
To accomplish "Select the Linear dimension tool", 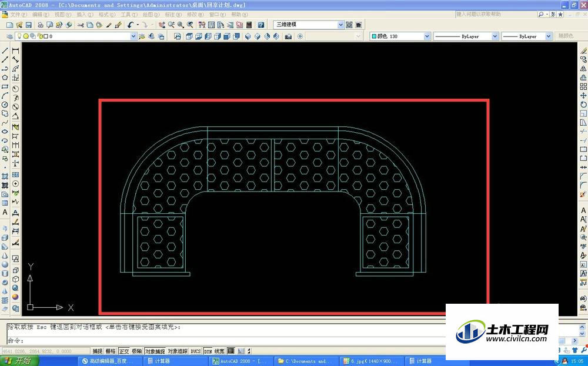I will tap(15, 51).
